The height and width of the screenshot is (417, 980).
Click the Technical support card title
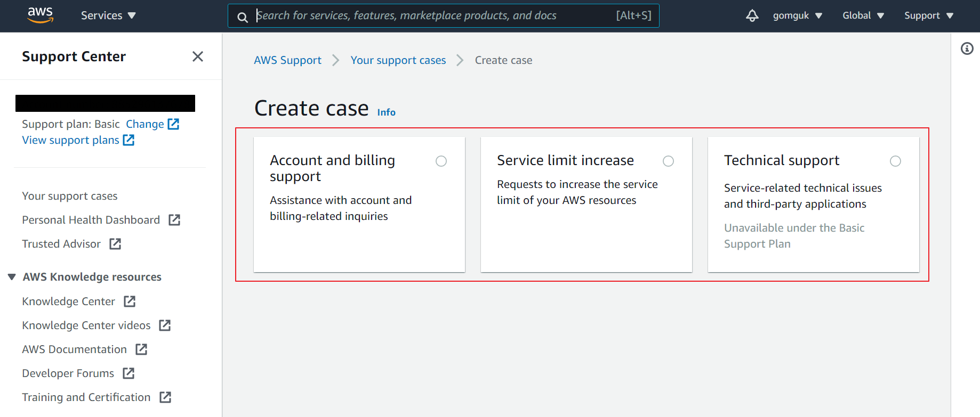tap(782, 160)
